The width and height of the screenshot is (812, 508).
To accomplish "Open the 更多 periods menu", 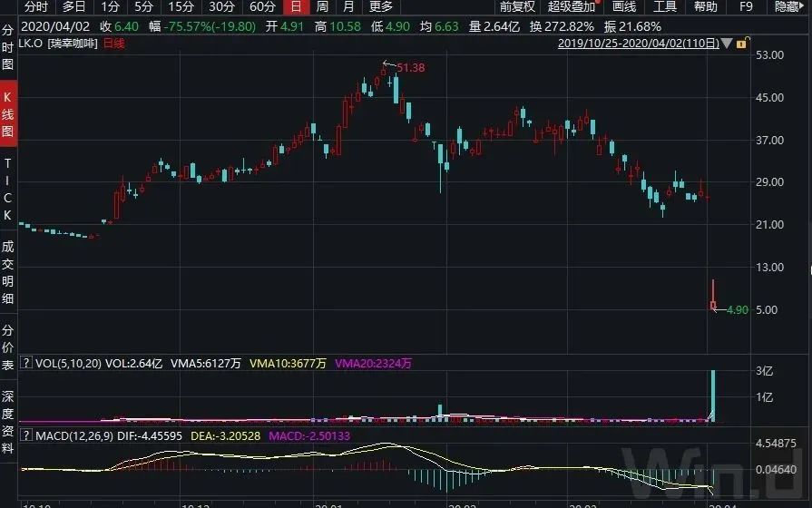I will [381, 6].
